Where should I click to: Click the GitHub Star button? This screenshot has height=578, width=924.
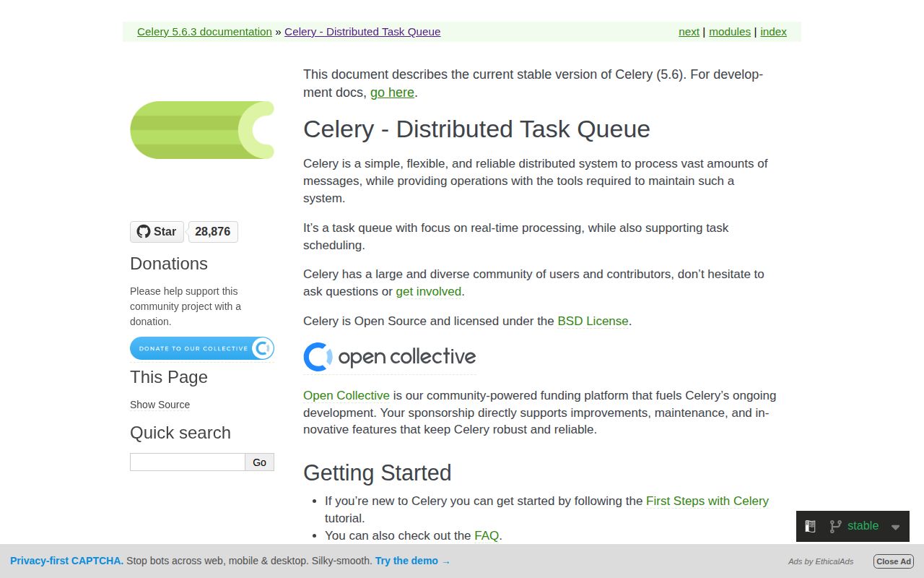click(157, 231)
